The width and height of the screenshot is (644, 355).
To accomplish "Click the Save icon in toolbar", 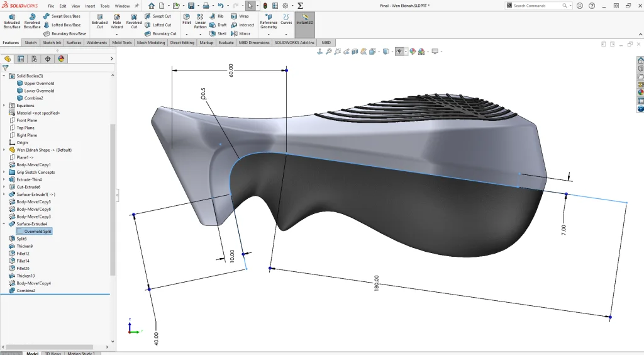I will (x=191, y=6).
